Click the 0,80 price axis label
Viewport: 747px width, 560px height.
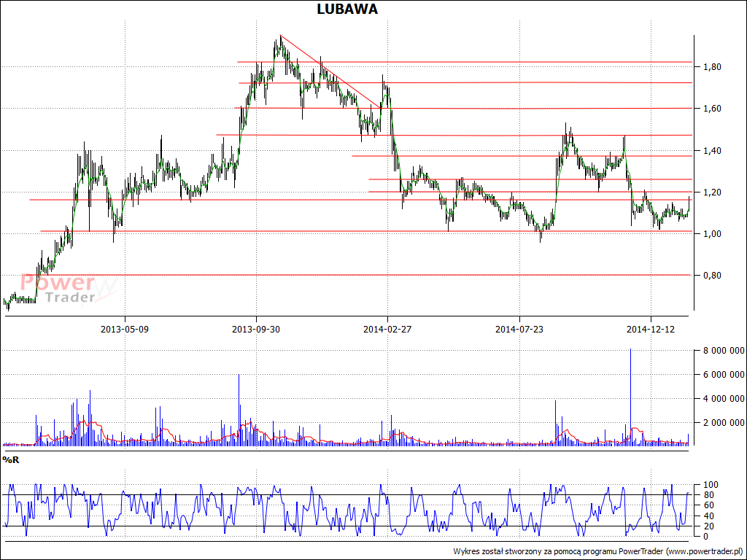click(712, 276)
